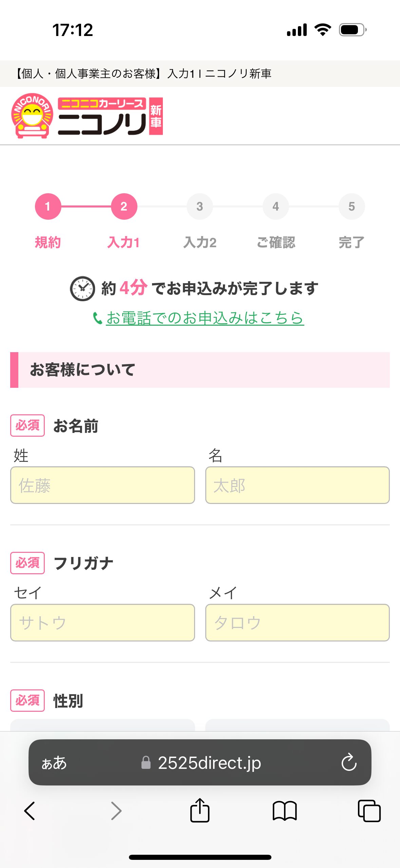
Task: Focus the 名 given name field
Action: [x=297, y=485]
